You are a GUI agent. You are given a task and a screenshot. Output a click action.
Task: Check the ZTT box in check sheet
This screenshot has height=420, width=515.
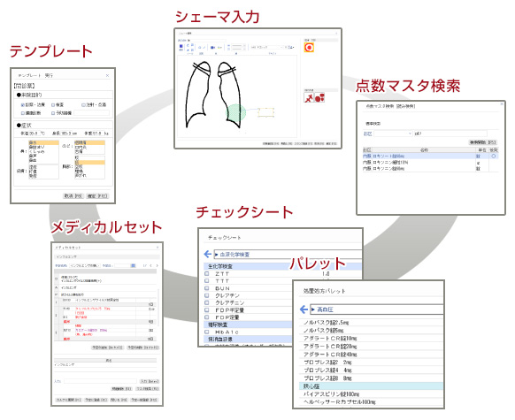[x=207, y=273]
